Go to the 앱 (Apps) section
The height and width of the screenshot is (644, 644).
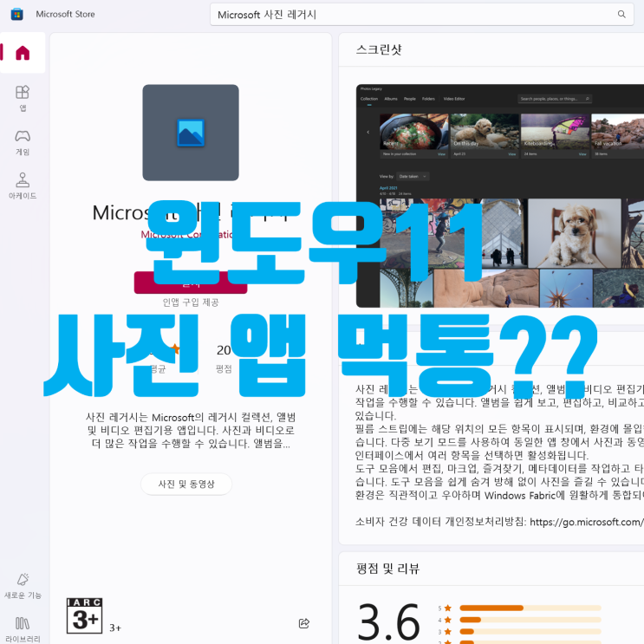pos(23,98)
